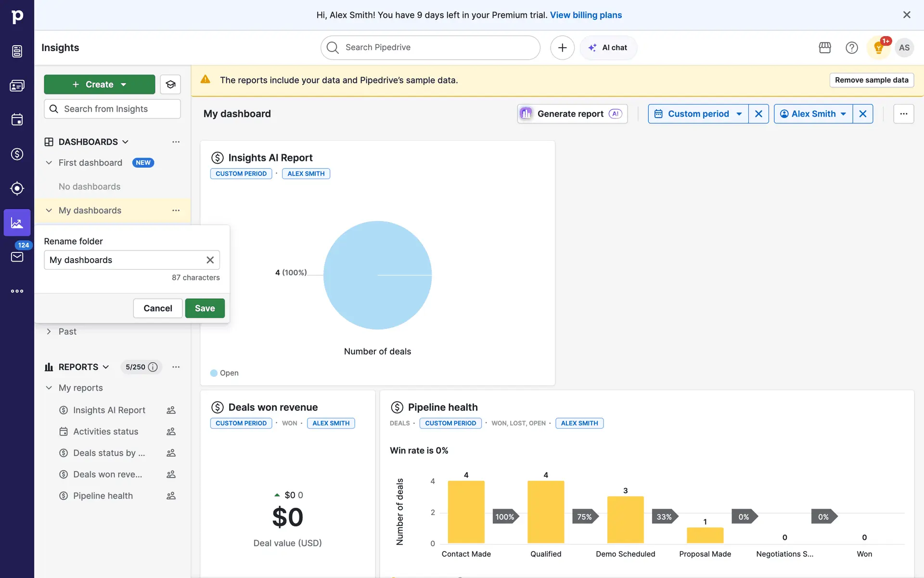Screen dimensions: 924x578
Task: Click the Sales Assistant lightbulb icon
Action: pyautogui.click(x=878, y=48)
